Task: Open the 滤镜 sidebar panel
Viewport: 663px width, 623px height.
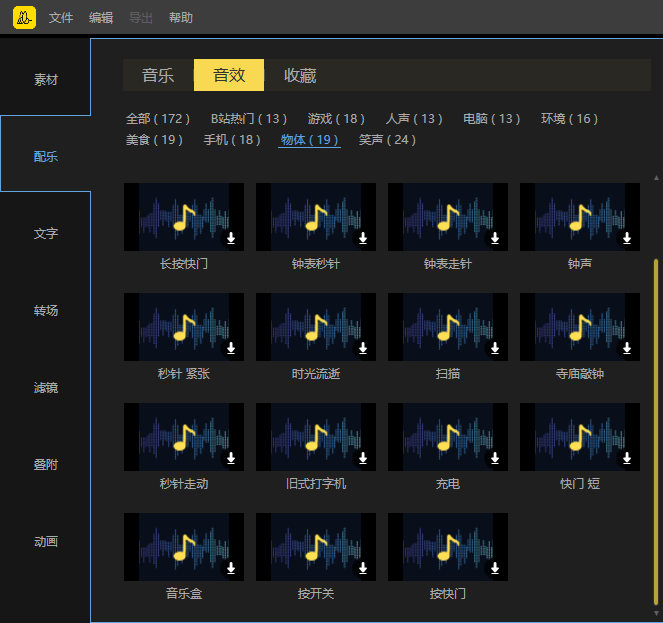Action: pyautogui.click(x=46, y=388)
